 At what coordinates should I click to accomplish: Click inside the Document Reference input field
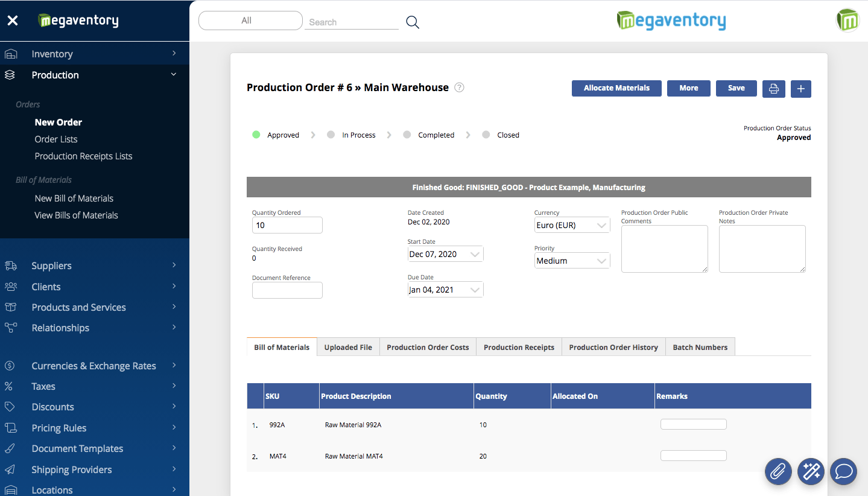click(287, 290)
